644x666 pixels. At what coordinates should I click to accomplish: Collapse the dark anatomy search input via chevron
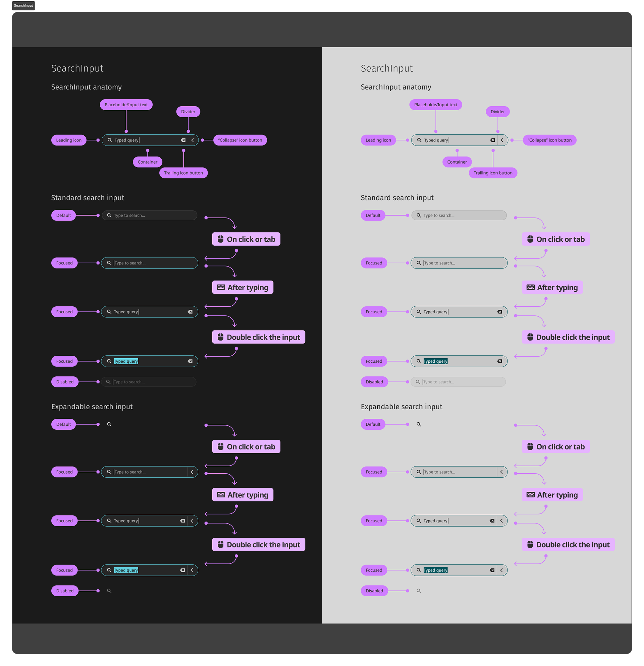(193, 140)
